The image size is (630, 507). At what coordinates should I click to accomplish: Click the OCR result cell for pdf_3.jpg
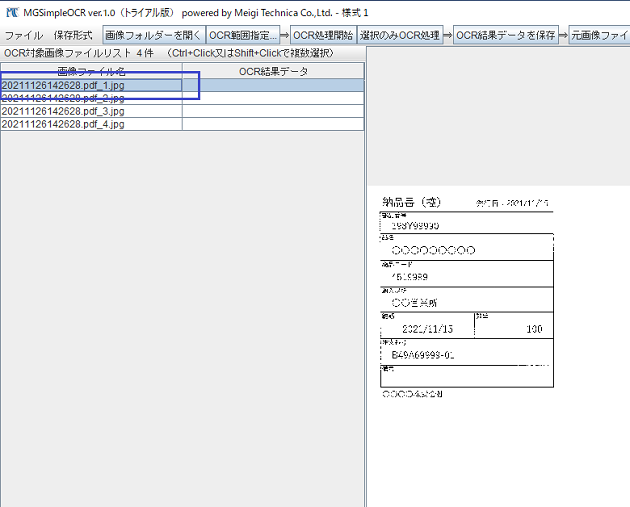(273, 111)
